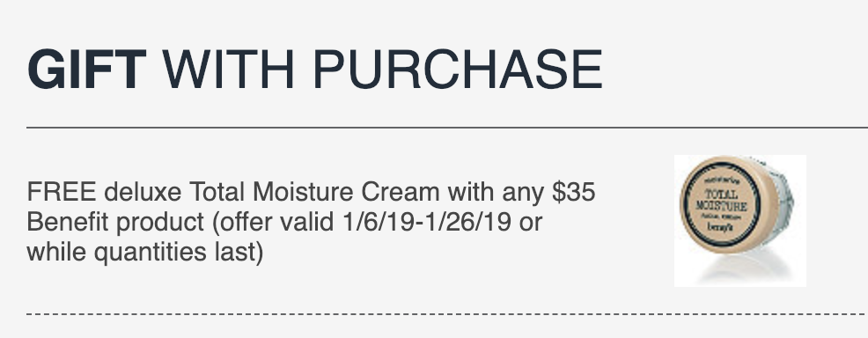This screenshot has width=868, height=338.
Task: Click the word FREE in the offer
Action: [61, 192]
